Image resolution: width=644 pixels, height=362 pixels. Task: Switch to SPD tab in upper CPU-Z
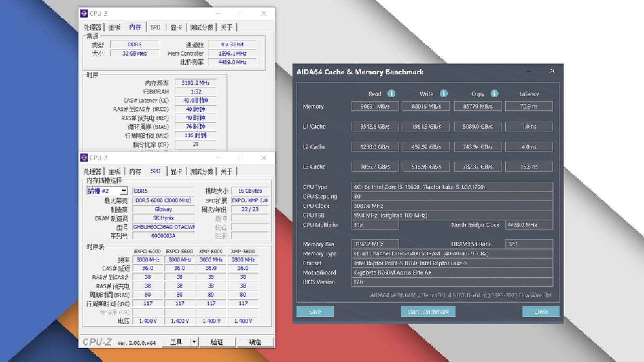coord(156,27)
